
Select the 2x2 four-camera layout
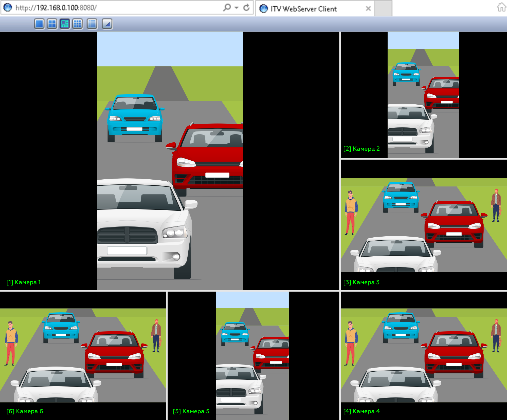click(52, 24)
